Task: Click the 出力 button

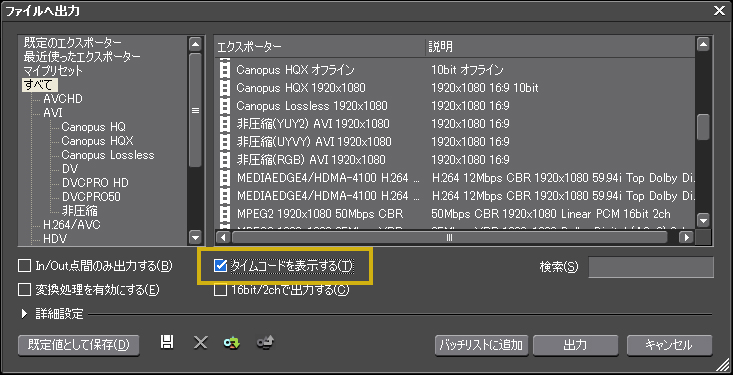Action: tap(575, 346)
